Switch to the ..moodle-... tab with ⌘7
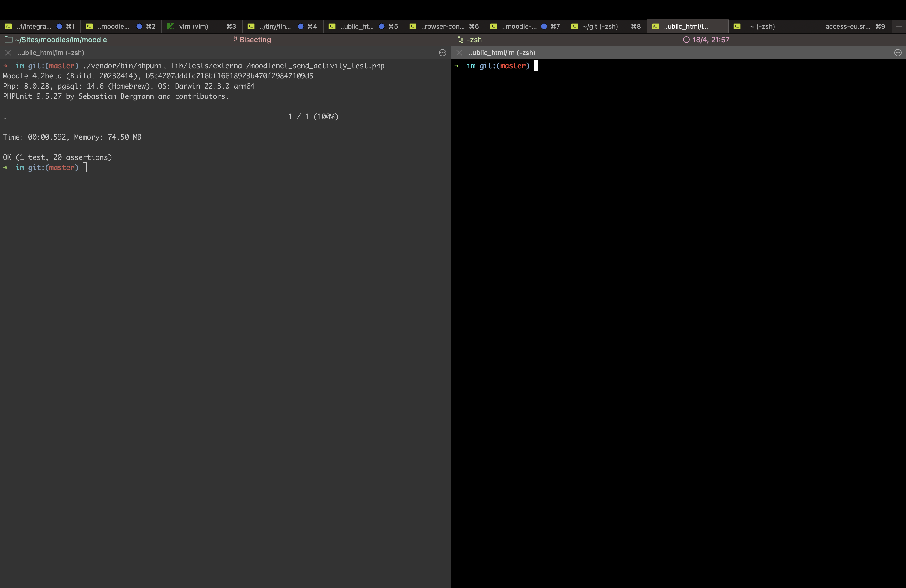The image size is (906, 588). tap(525, 26)
